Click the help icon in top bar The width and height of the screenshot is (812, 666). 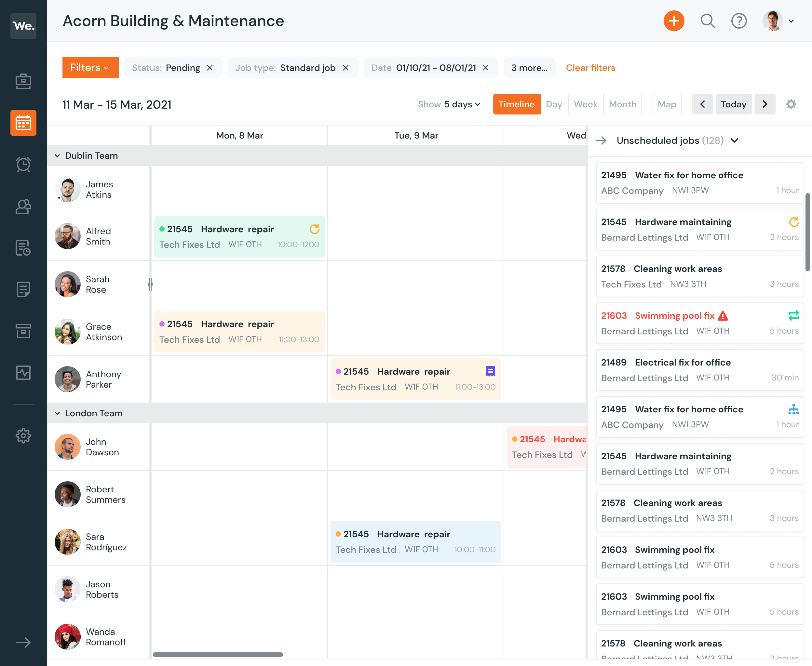[740, 21]
